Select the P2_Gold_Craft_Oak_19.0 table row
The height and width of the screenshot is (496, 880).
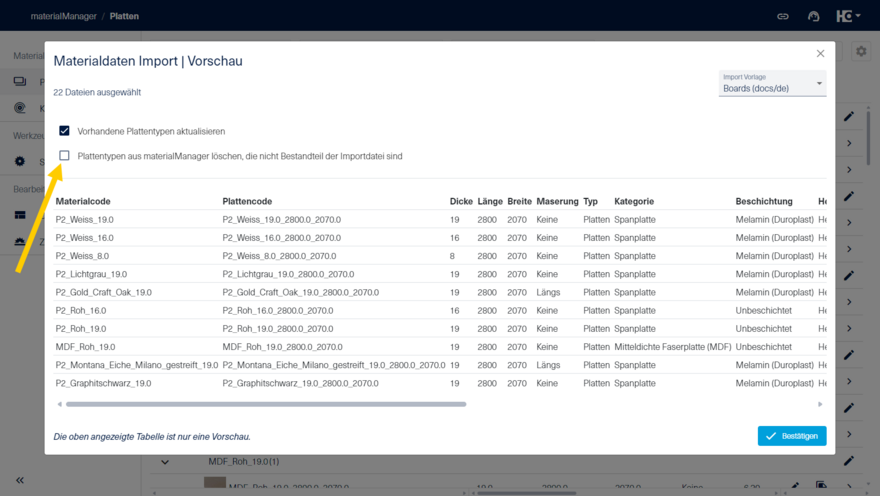point(104,293)
